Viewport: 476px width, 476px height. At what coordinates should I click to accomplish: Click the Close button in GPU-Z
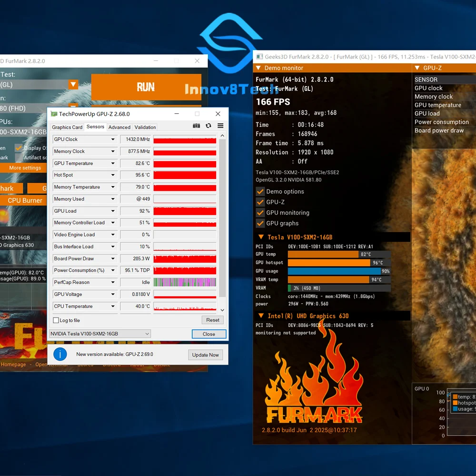(209, 334)
